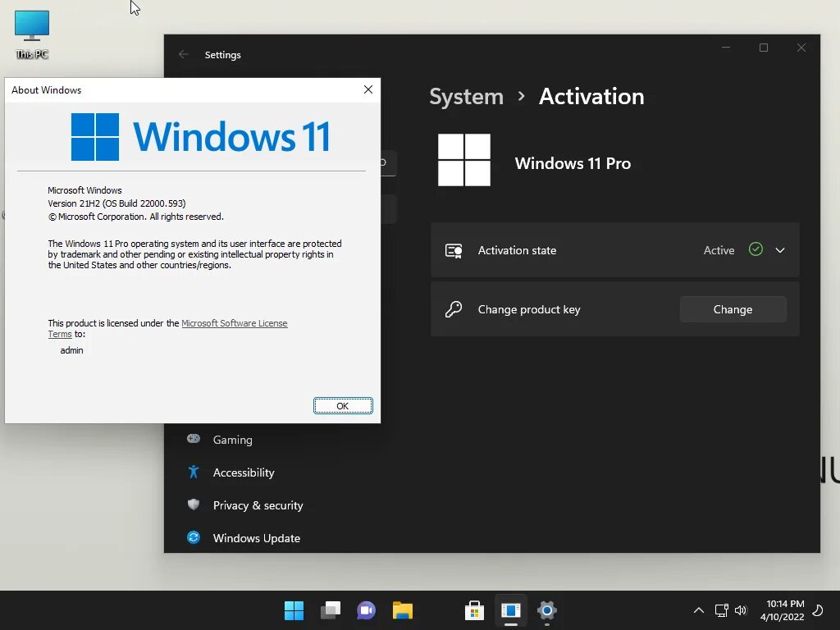The width and height of the screenshot is (840, 630).
Task: Open Accessibility in Settings sidebar
Action: coord(244,472)
